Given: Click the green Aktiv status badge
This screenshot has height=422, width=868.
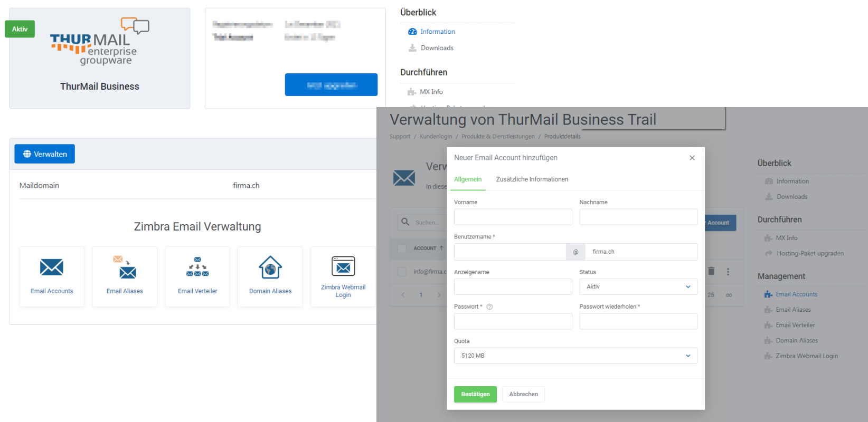Looking at the screenshot, I should [20, 29].
